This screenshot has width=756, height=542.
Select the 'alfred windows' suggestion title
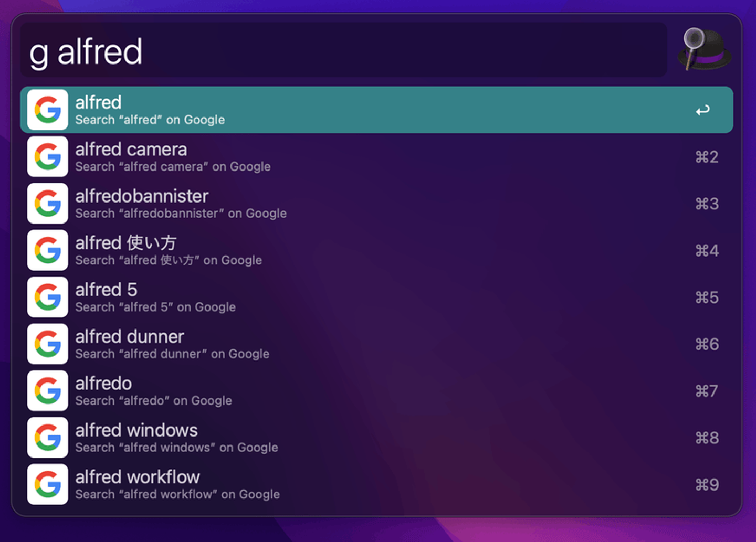click(136, 430)
